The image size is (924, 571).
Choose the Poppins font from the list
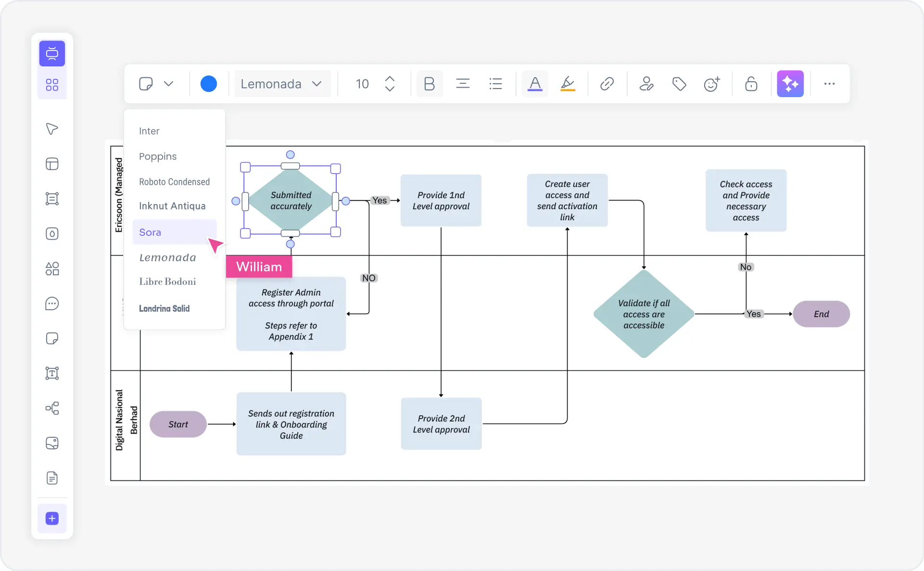tap(157, 156)
